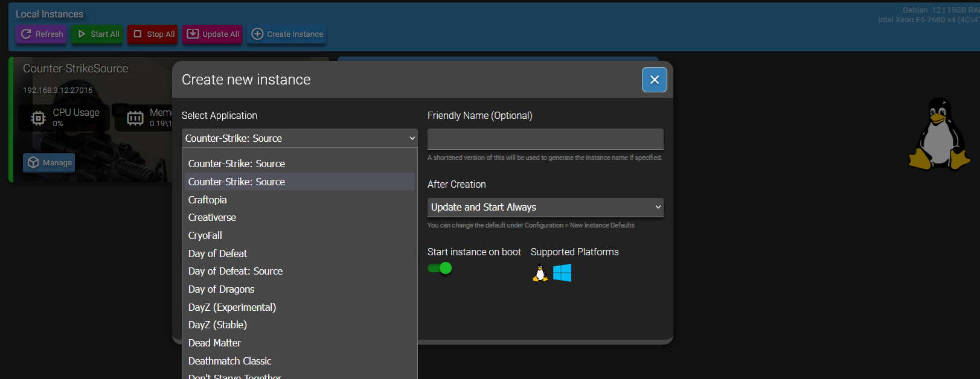Click the Select Application label
The width and height of the screenshot is (980, 379).
tap(219, 115)
